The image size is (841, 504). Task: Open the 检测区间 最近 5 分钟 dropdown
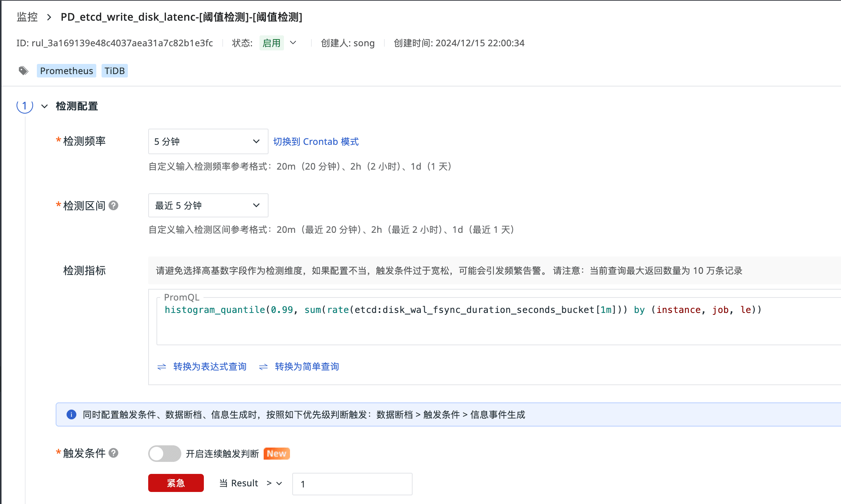pos(208,205)
